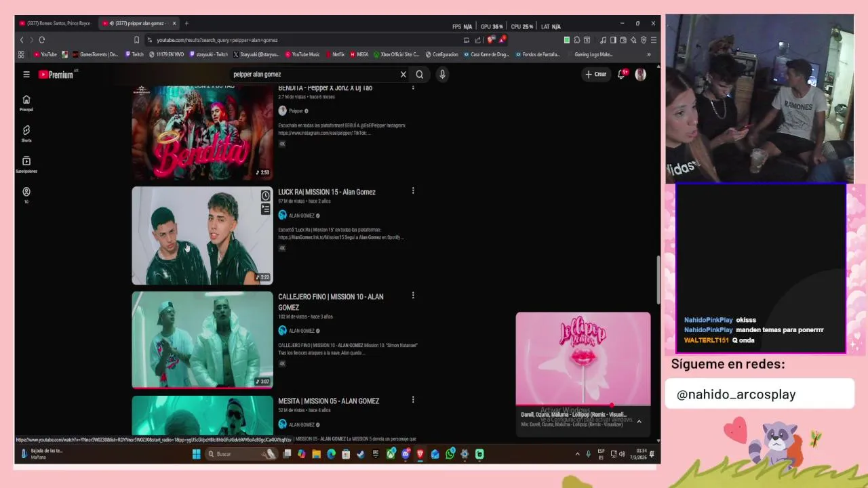Add LUCK RA video to Watch Later

tap(266, 196)
